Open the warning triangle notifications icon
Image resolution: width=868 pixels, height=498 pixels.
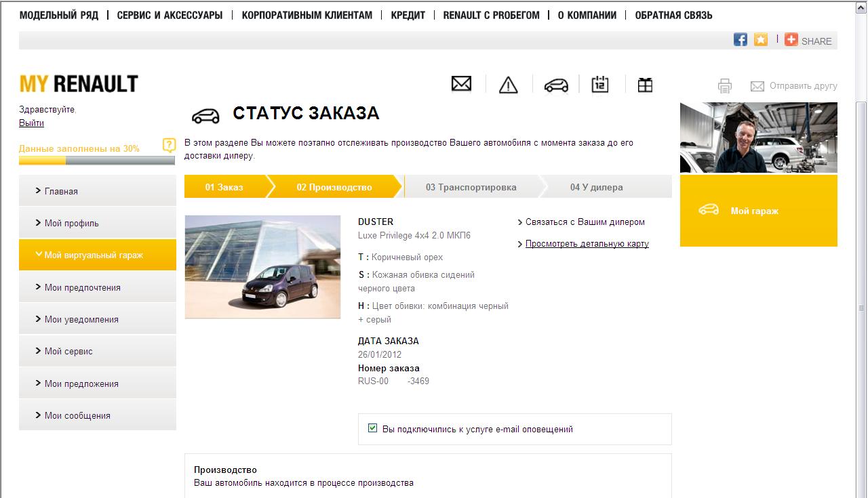click(x=508, y=85)
